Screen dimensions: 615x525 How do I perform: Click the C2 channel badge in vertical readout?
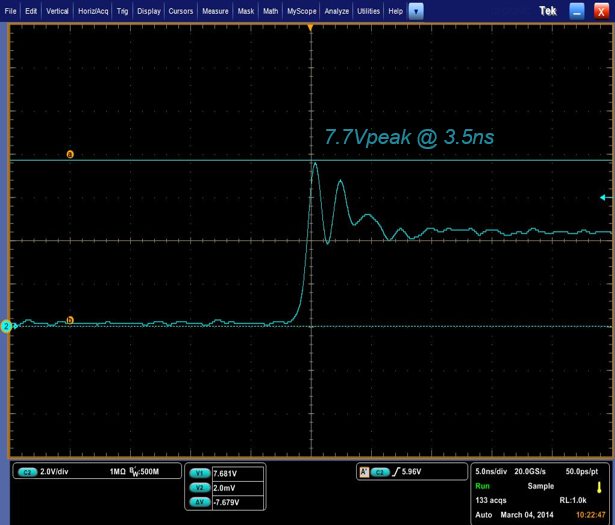coord(27,471)
